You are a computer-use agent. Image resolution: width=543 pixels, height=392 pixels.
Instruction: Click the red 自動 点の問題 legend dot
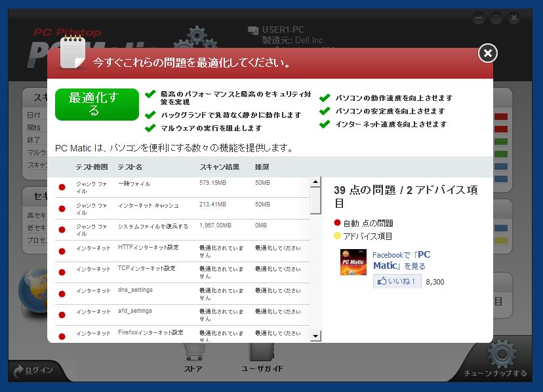click(x=337, y=223)
